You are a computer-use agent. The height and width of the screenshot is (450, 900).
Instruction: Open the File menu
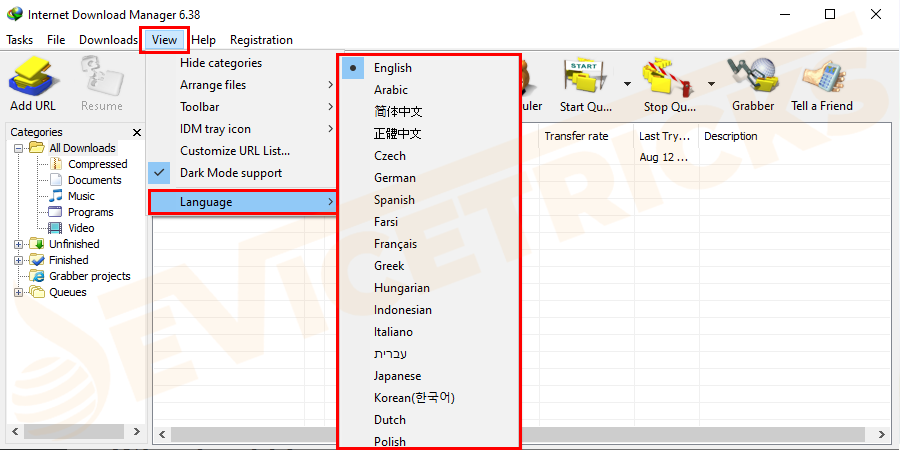coord(56,40)
